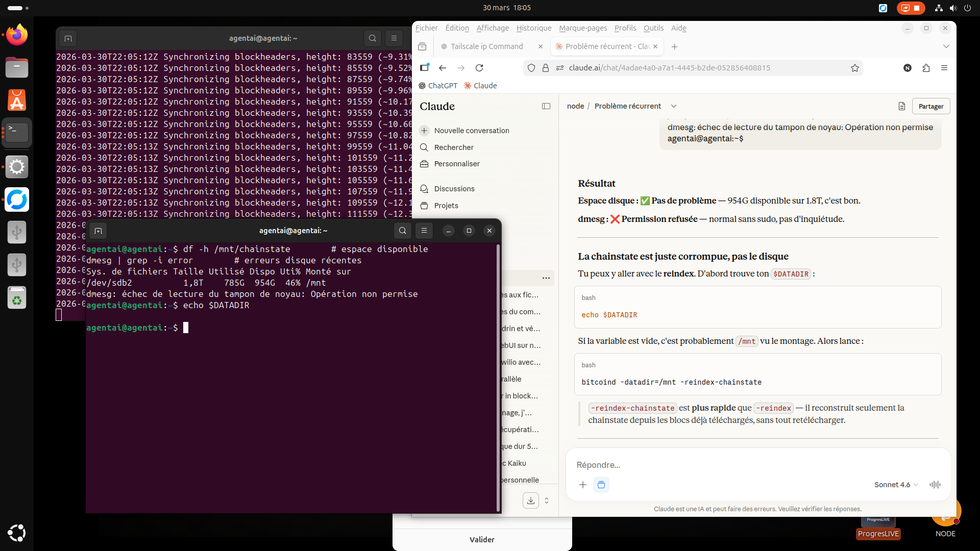Focus the Répondre message input field
The width and height of the screenshot is (980, 551).
point(755,465)
